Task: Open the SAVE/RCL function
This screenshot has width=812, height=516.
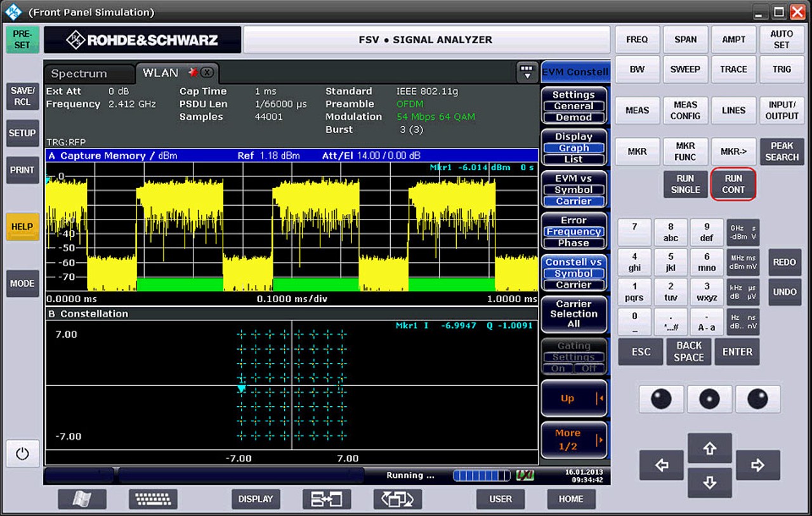Action: click(22, 96)
